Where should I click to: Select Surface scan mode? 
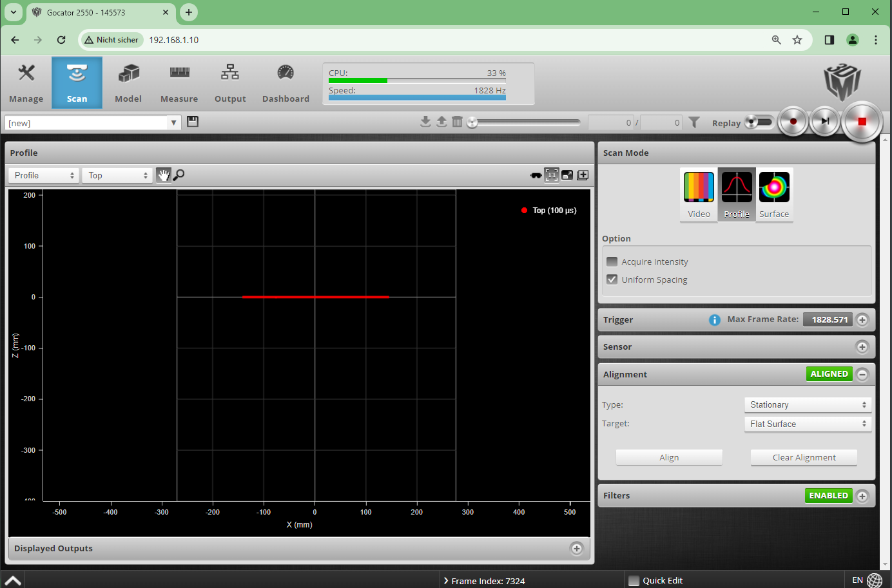pyautogui.click(x=774, y=195)
